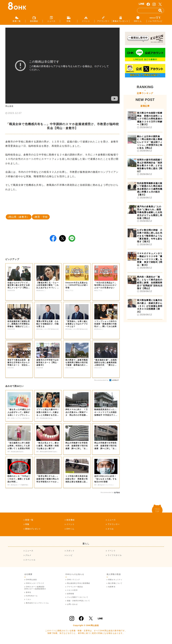Click the YouTube logo on the video player
Image resolution: width=172 pixels, height=644 pixels.
114,98
